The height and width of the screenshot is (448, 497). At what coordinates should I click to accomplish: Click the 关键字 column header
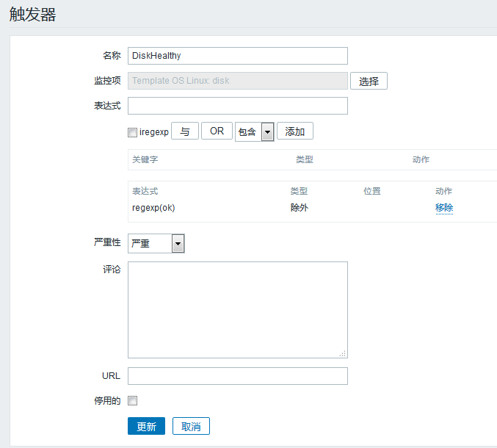click(145, 159)
